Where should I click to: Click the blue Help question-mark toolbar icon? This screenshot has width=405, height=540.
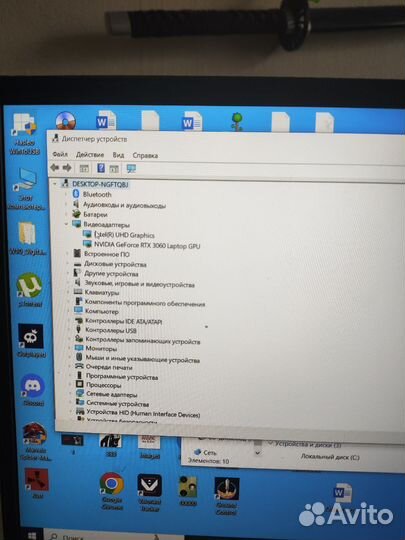[x=101, y=168]
